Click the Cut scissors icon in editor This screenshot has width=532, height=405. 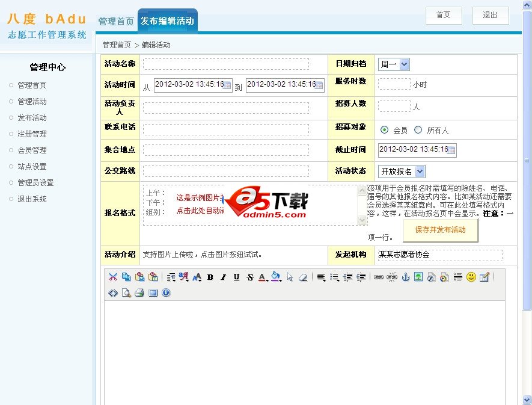[x=112, y=277]
